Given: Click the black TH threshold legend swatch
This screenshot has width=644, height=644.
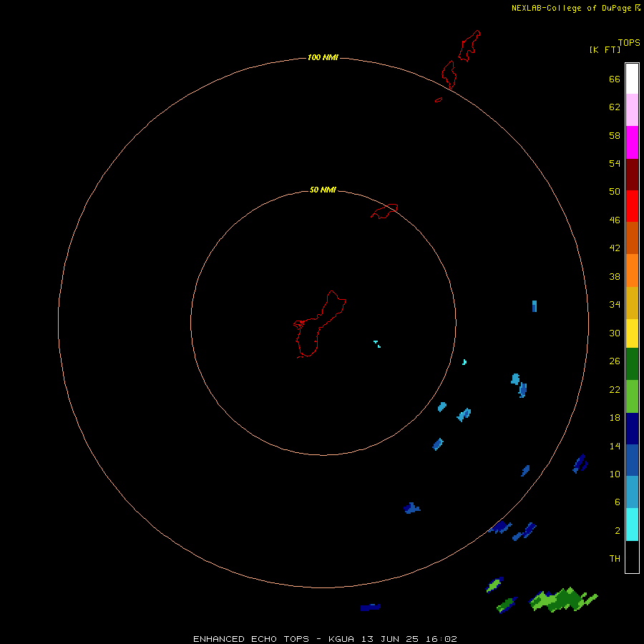Looking at the screenshot, I should 632,557.
